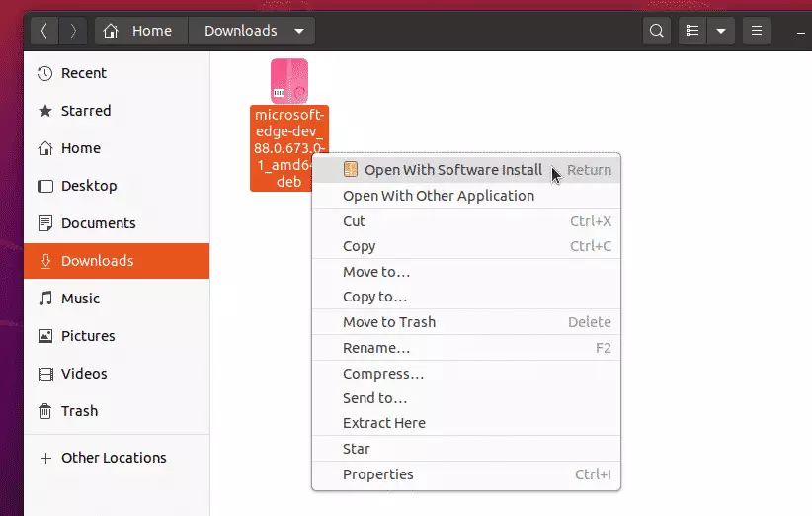
Task: Go to Music in the sidebar
Action: tap(117, 299)
